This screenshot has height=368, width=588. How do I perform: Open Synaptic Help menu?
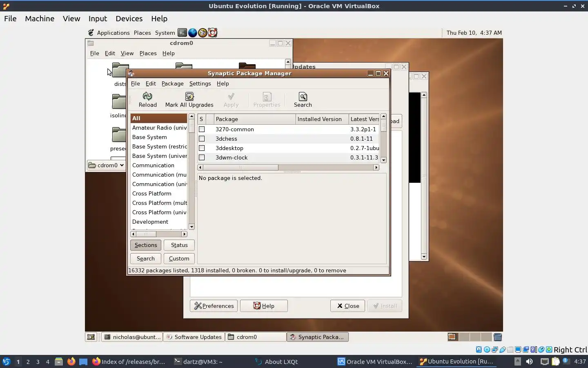(223, 83)
